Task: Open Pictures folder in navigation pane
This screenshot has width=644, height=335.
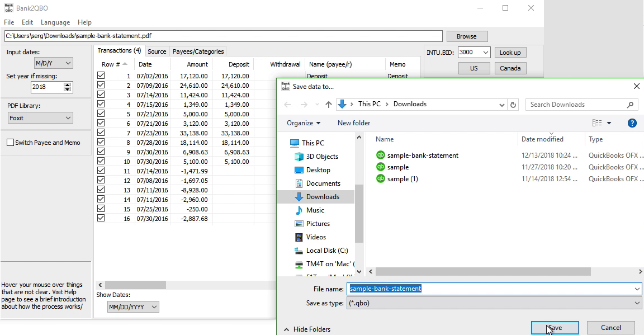Action: tap(312, 224)
